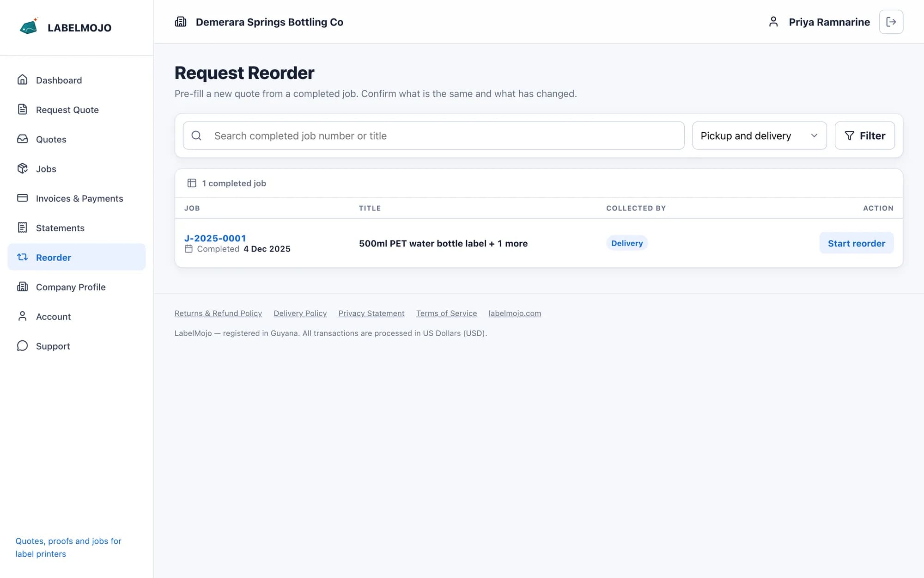Go to Request Quote in sidebar

(77, 110)
